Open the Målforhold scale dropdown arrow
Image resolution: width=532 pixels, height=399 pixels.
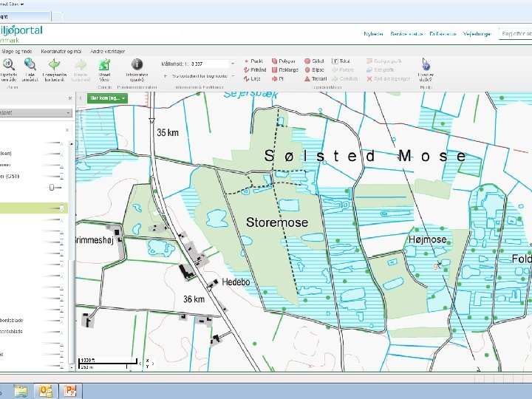coord(233,64)
